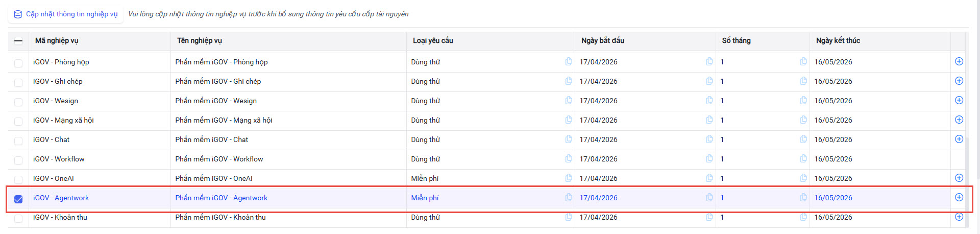Tick checkbox for iGOV - Phòng họp
This screenshot has width=980, height=234.
click(18, 63)
